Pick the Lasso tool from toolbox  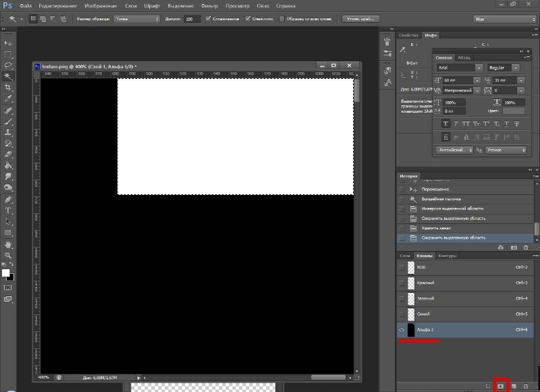[x=8, y=65]
